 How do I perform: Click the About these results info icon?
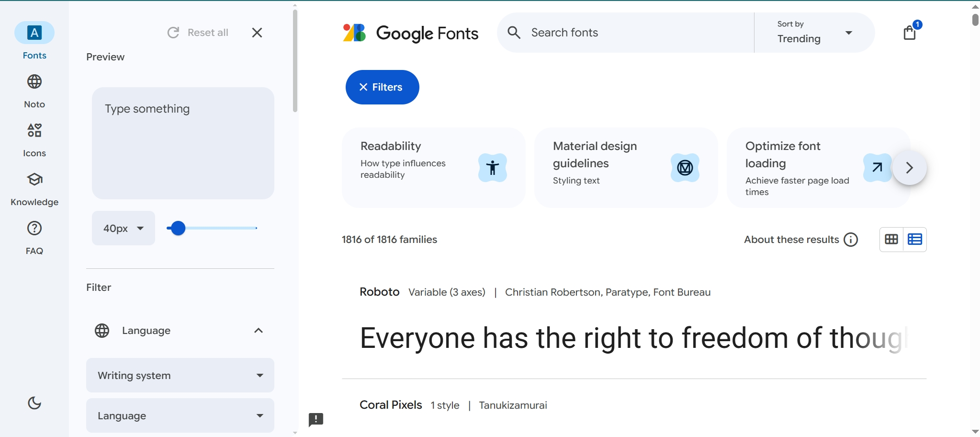click(x=851, y=240)
